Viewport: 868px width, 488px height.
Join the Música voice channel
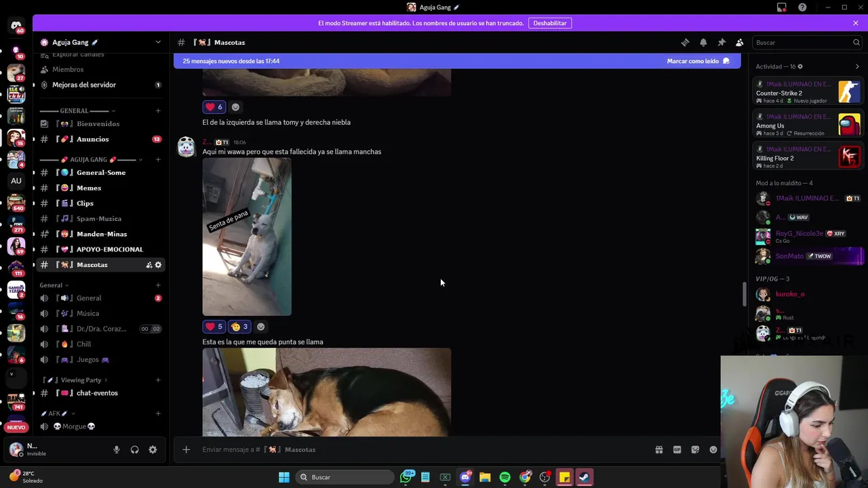pos(101,313)
